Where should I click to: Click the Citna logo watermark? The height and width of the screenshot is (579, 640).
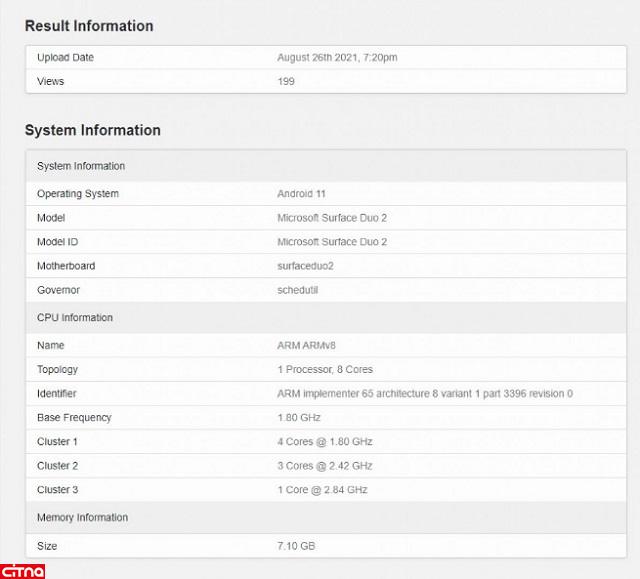23,570
